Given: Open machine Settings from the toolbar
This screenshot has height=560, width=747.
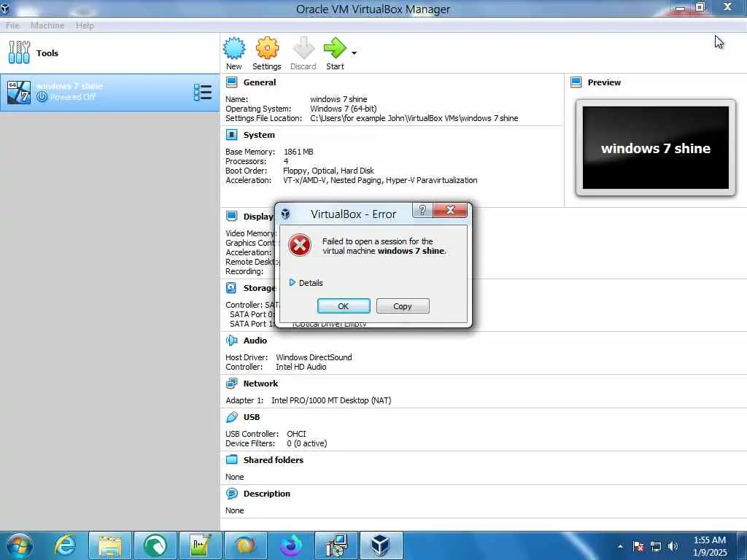Looking at the screenshot, I should click(x=267, y=53).
